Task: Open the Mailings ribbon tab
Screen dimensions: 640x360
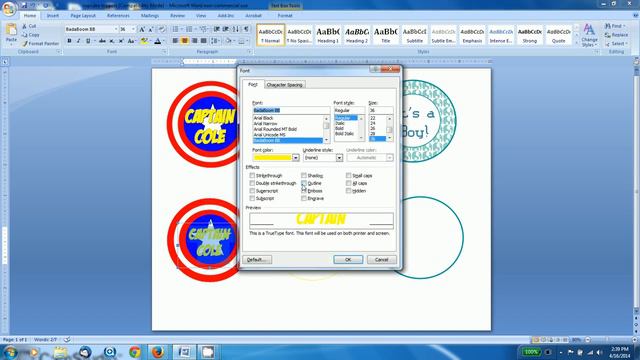Action: pyautogui.click(x=150, y=16)
